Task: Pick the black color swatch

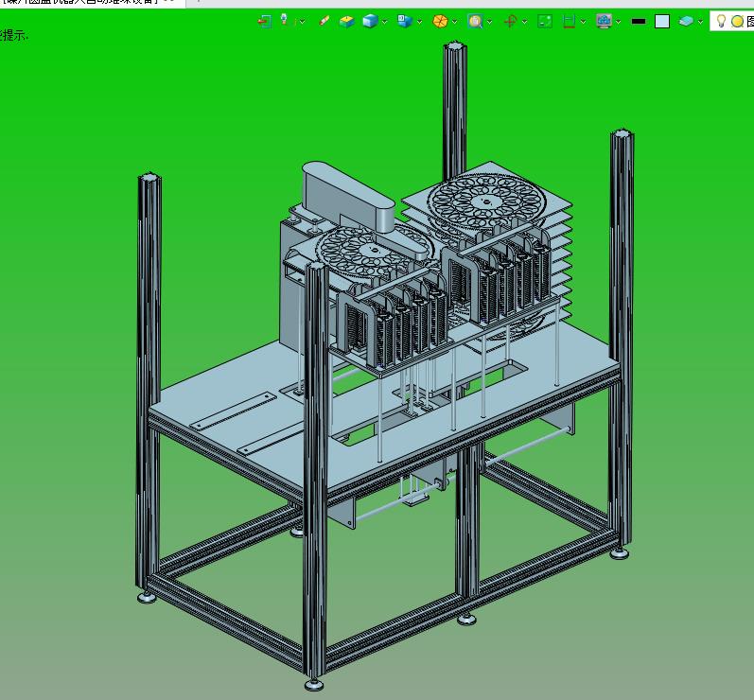Action: tap(639, 21)
